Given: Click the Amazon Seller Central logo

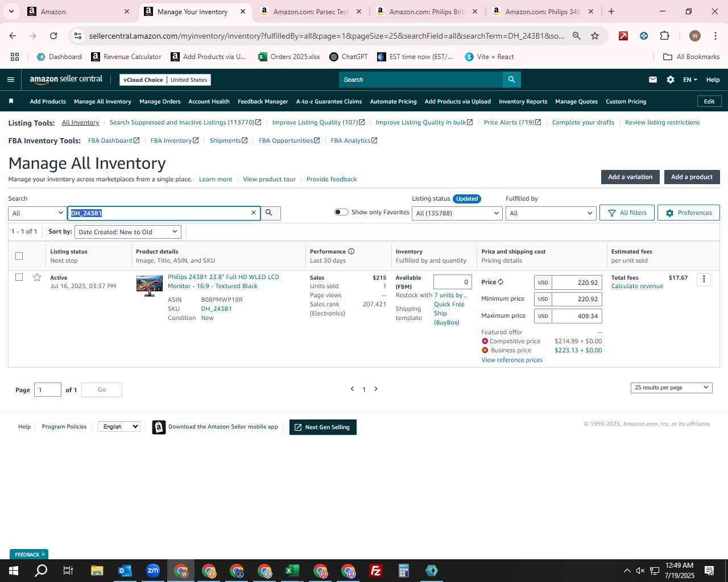Looking at the screenshot, I should [x=66, y=80].
